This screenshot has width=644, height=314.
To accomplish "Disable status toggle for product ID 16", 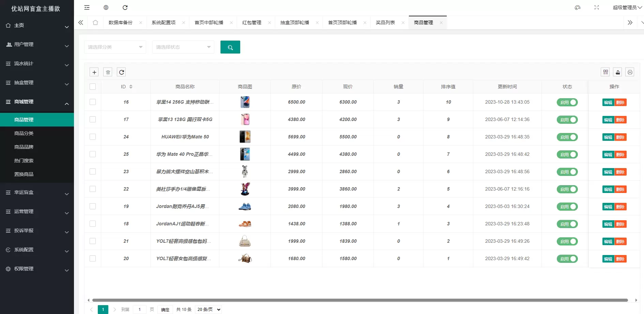I will pos(567,102).
